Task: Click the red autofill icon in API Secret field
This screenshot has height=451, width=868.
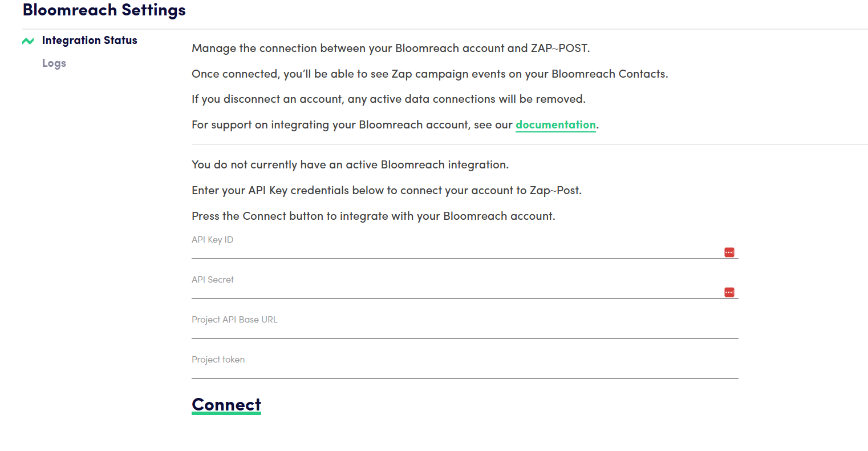Action: pyautogui.click(x=729, y=292)
